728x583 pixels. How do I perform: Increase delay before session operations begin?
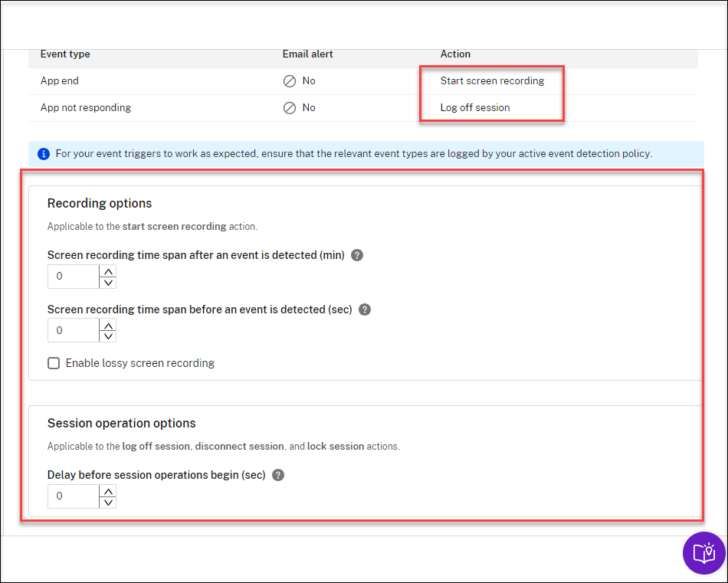tap(108, 491)
